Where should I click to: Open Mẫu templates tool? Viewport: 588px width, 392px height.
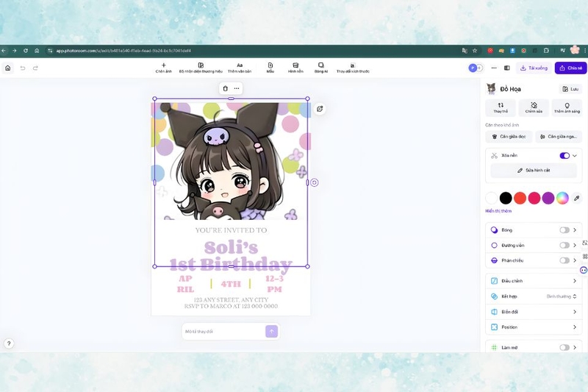click(x=270, y=68)
